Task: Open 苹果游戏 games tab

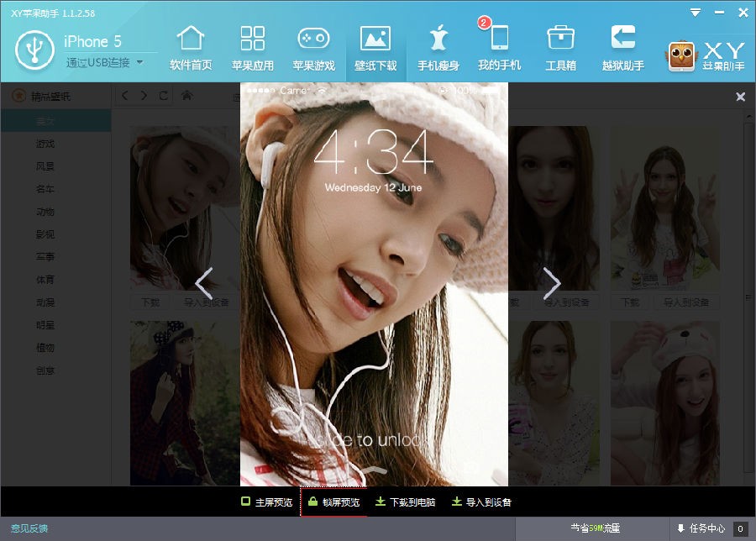Action: tap(314, 48)
